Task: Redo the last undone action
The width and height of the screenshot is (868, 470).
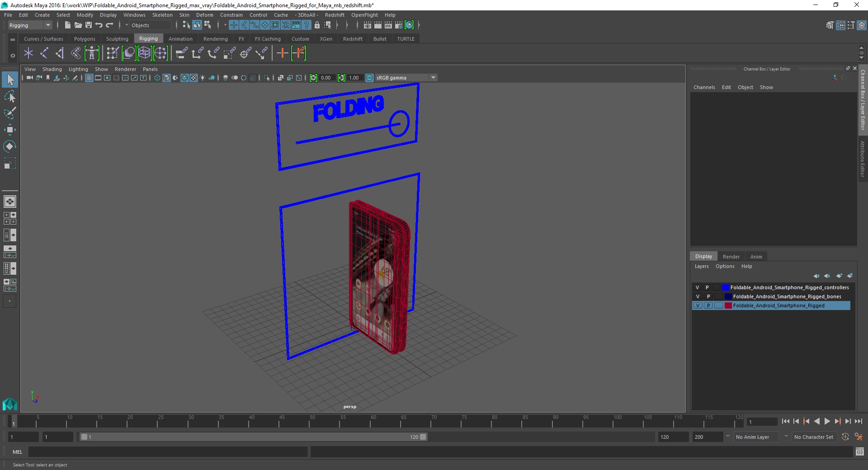Action: 109,25
